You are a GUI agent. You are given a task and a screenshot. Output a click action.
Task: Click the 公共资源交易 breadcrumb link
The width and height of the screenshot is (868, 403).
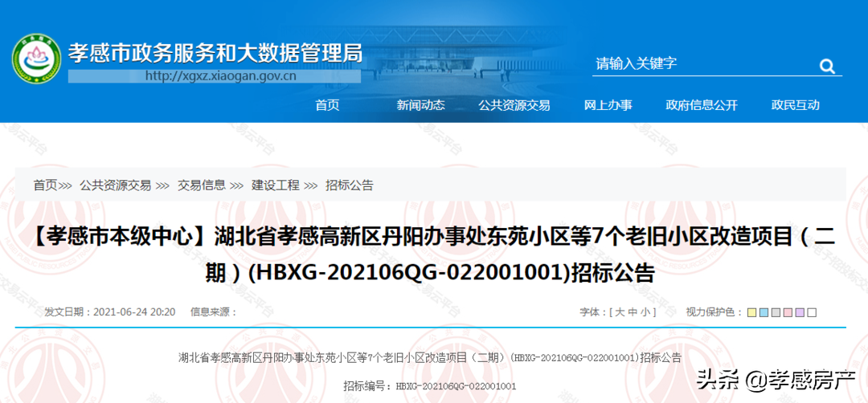click(x=115, y=185)
